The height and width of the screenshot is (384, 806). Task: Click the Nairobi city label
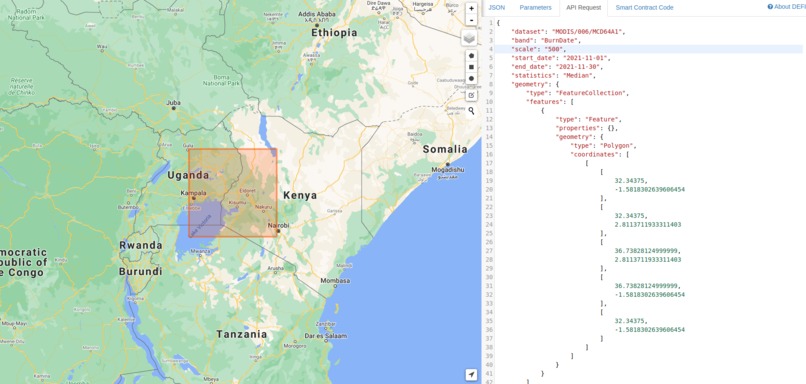(279, 226)
